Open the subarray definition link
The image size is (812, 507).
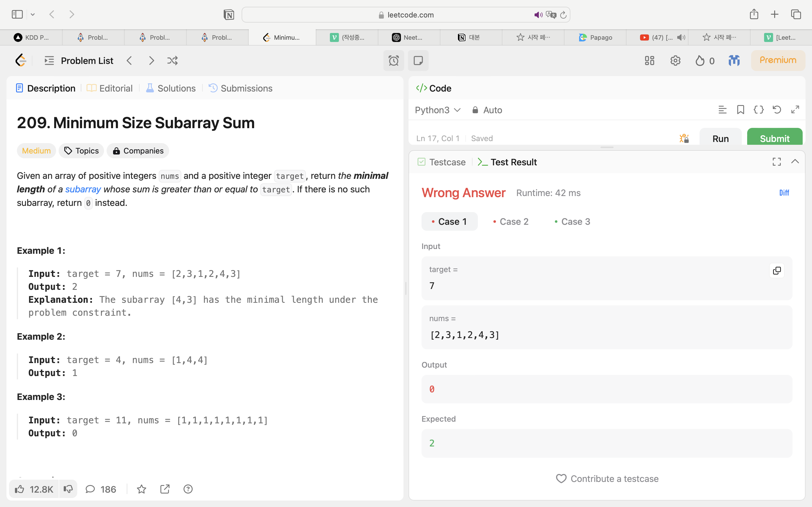pos(83,189)
